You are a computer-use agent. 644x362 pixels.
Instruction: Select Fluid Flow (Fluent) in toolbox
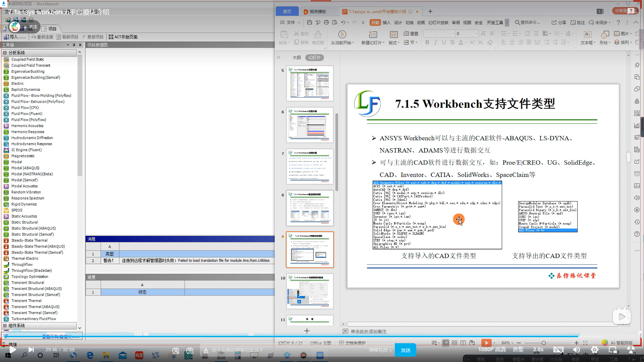(26, 114)
